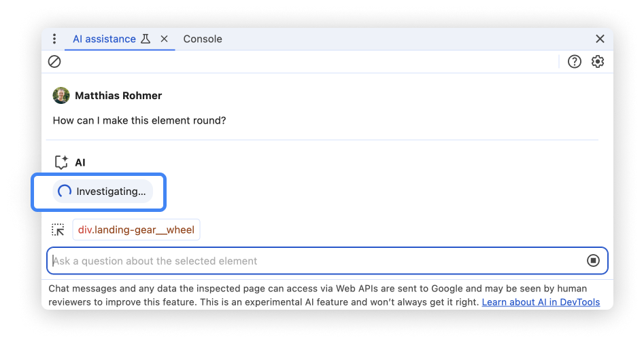Click Matthias Rohmer's avatar picture
This screenshot has height=343, width=644.
pyautogui.click(x=61, y=96)
